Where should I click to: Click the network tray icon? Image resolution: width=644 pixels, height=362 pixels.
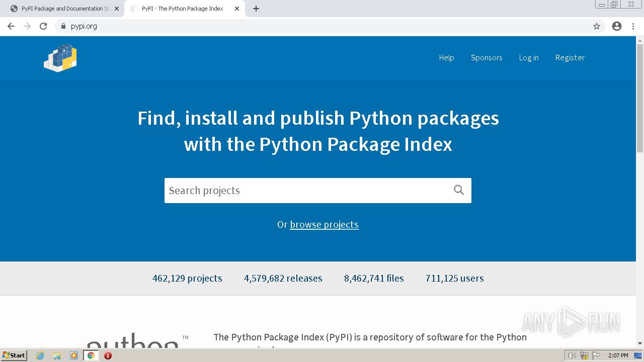pos(584,355)
